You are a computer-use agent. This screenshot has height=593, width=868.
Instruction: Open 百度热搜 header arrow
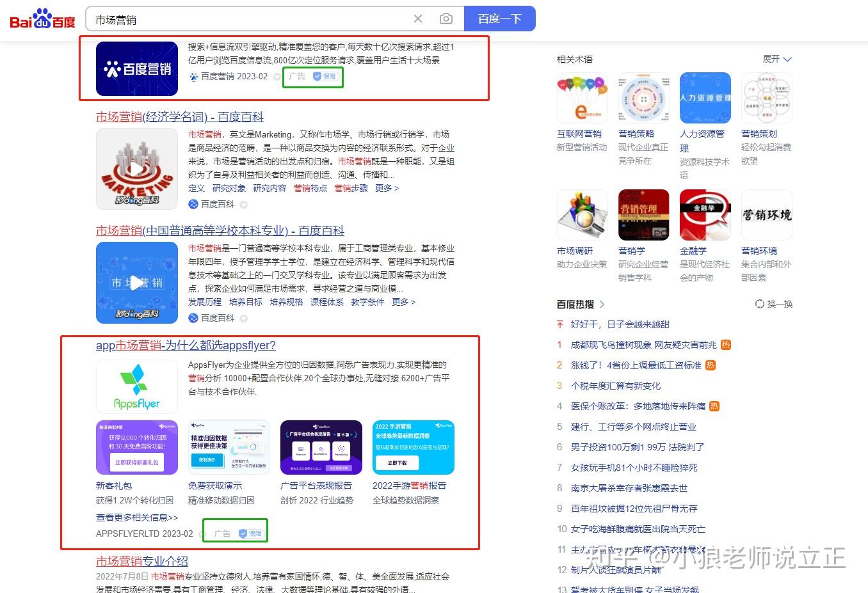point(602,304)
